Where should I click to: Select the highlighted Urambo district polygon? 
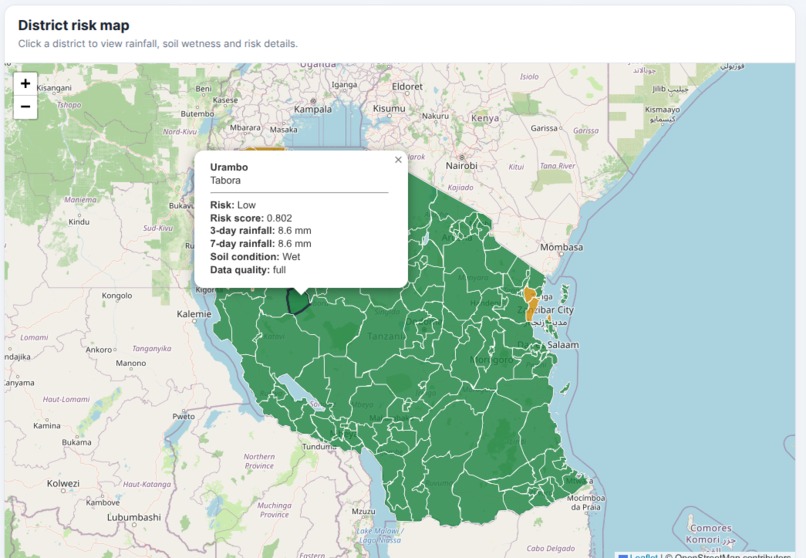tap(298, 302)
